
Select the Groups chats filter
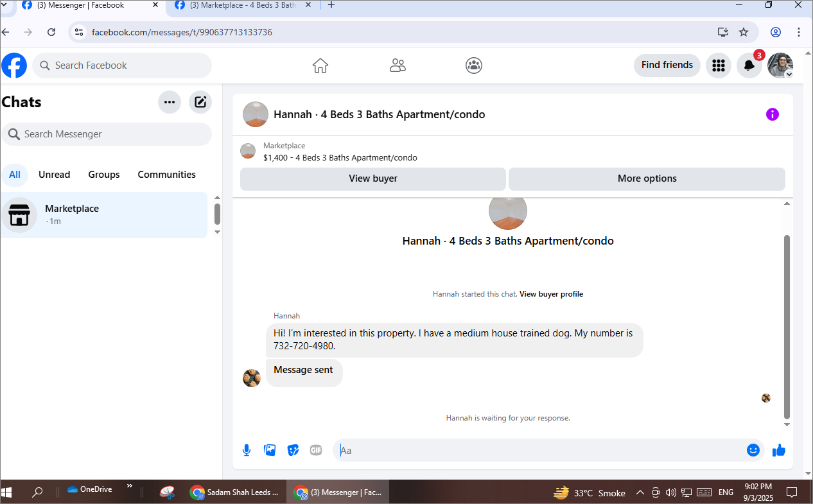click(104, 175)
